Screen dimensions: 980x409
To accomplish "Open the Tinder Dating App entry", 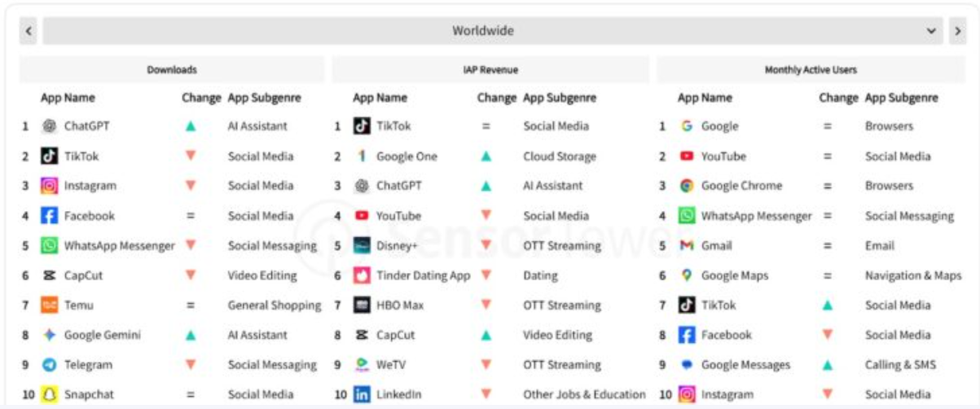I will click(423, 275).
